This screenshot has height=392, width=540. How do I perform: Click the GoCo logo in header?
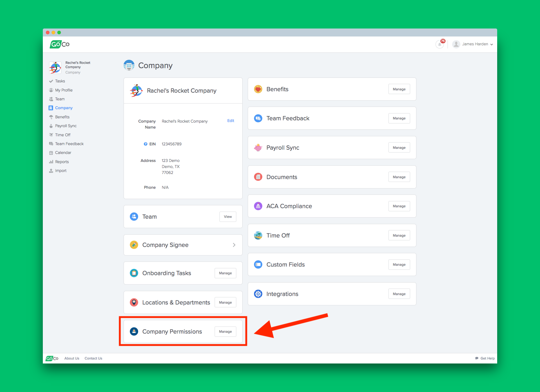click(59, 44)
